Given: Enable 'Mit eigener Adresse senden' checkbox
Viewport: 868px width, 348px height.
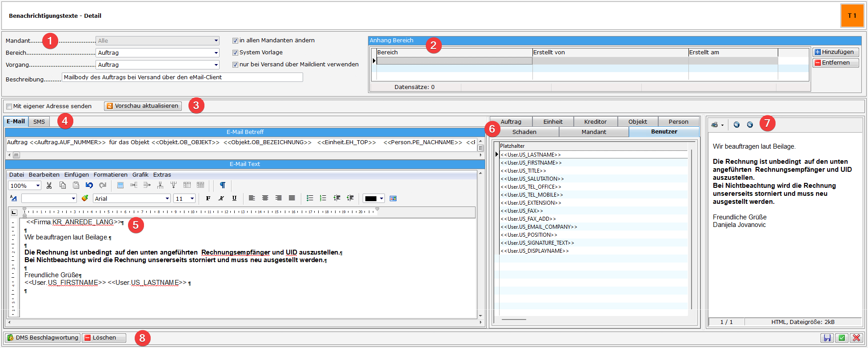Looking at the screenshot, I should point(9,107).
